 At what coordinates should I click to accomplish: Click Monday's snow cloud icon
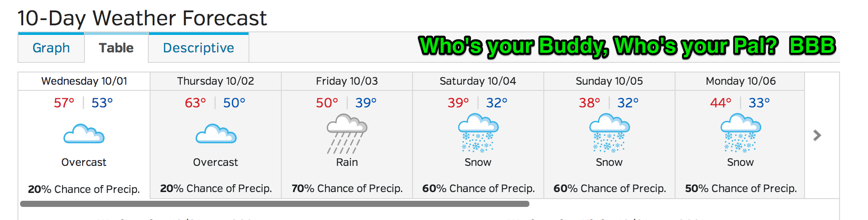741,133
